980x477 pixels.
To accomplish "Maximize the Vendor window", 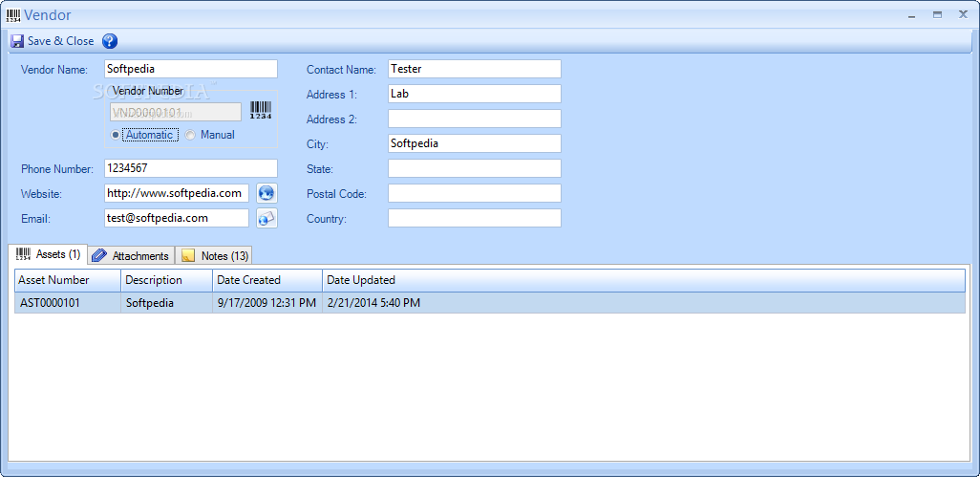I will (938, 15).
